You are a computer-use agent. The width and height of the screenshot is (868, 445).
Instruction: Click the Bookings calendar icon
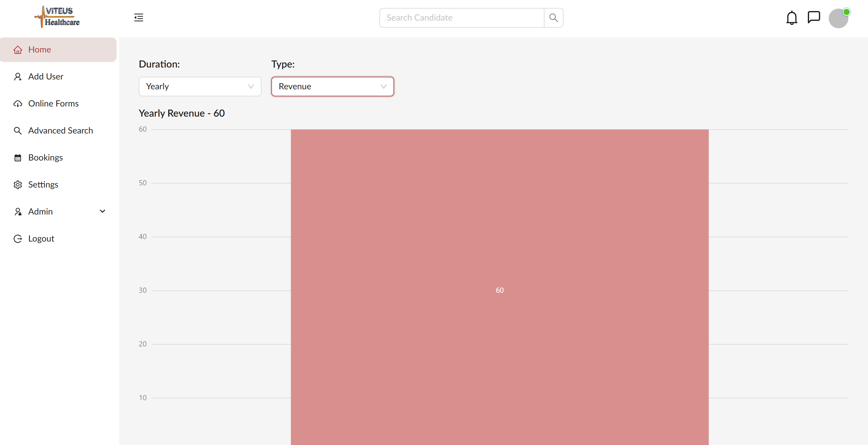coord(18,158)
